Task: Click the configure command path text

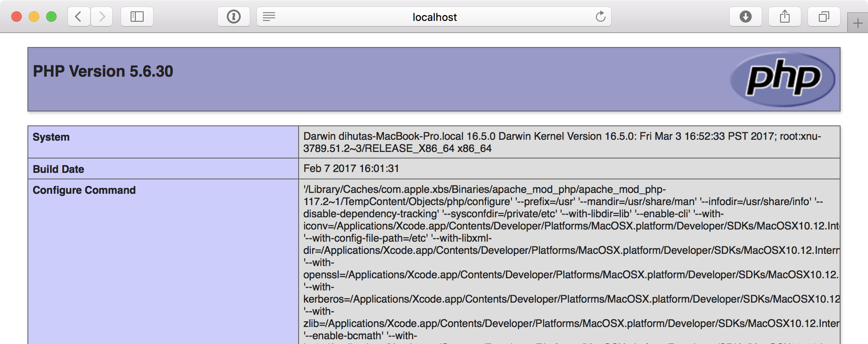Action: [571, 263]
